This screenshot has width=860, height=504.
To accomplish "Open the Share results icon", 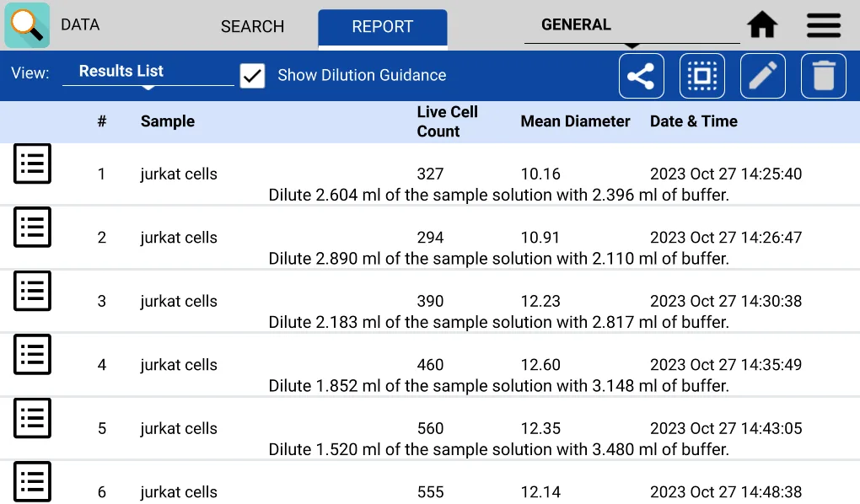I will (x=641, y=75).
